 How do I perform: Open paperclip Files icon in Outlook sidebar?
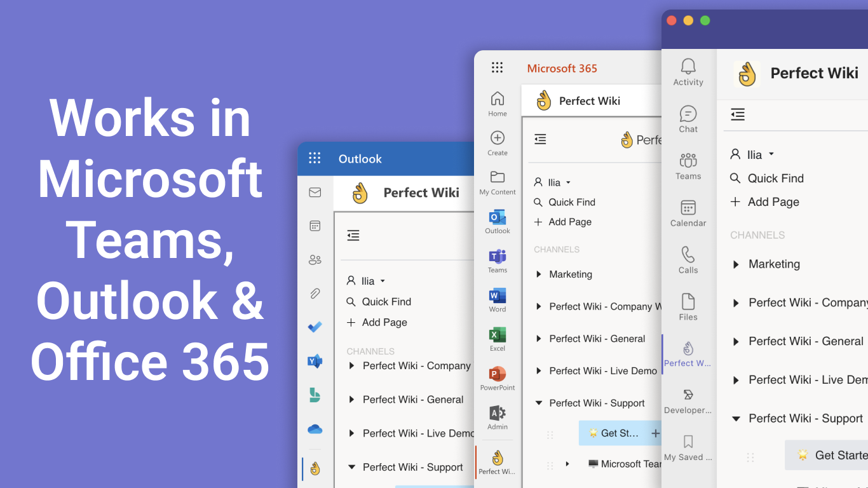[315, 294]
